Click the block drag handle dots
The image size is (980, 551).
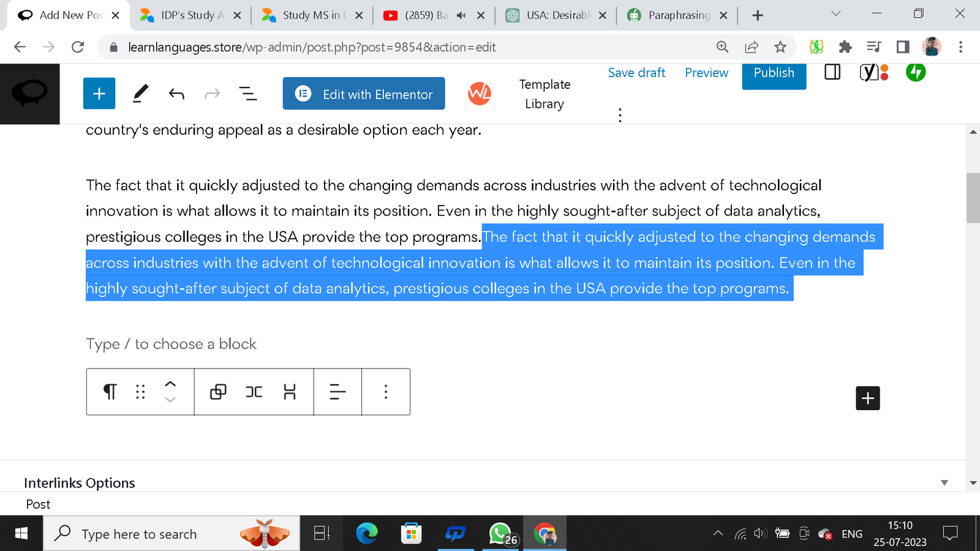click(x=140, y=392)
